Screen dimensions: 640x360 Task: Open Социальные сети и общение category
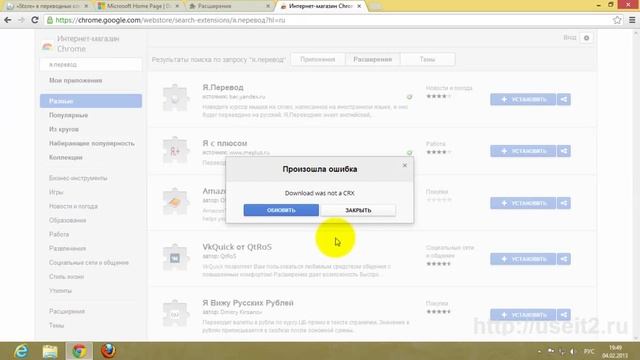pyautogui.click(x=89, y=262)
